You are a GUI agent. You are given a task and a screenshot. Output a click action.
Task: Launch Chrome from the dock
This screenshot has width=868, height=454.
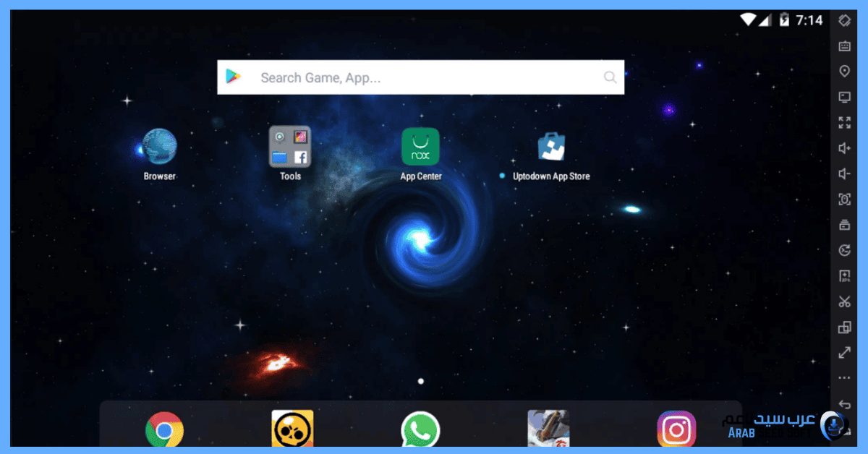(164, 430)
